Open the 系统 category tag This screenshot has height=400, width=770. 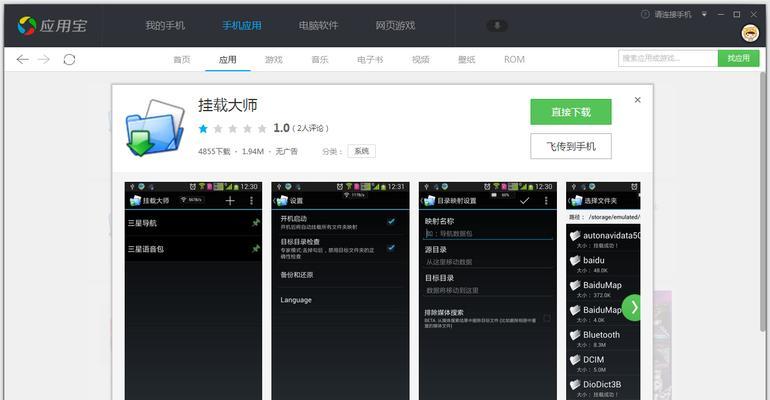click(x=361, y=151)
